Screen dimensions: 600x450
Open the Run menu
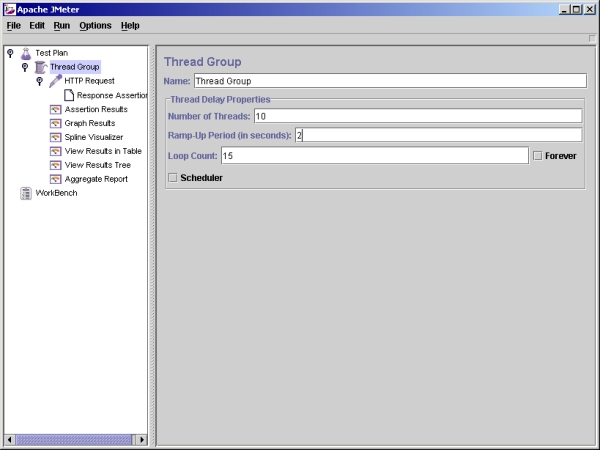(x=62, y=25)
